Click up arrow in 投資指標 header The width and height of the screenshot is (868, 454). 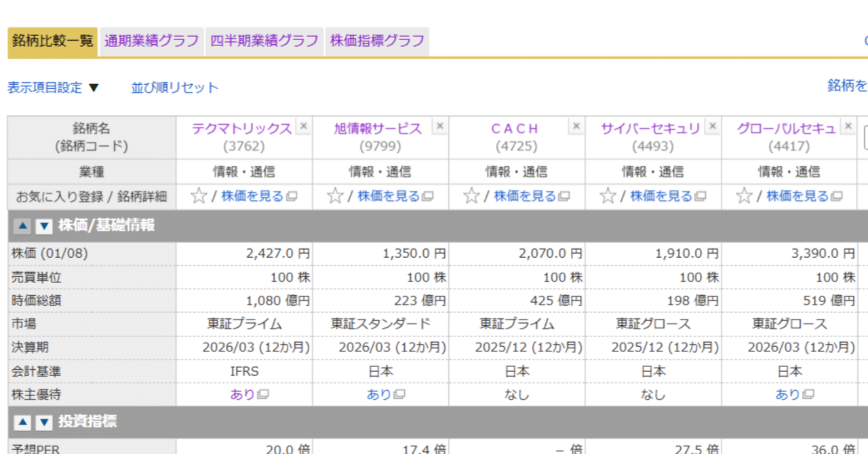22,422
